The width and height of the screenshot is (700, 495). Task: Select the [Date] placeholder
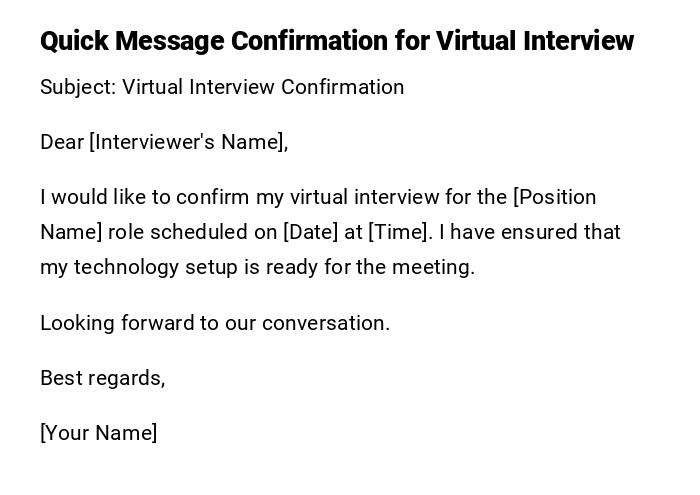tap(310, 232)
